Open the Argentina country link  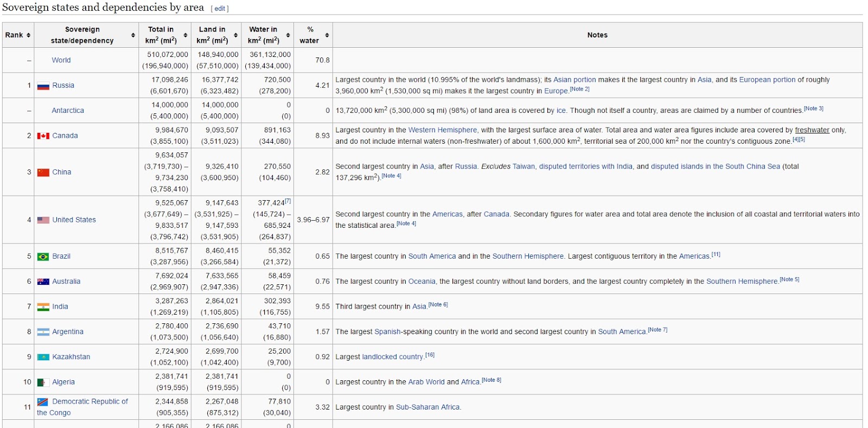(68, 331)
